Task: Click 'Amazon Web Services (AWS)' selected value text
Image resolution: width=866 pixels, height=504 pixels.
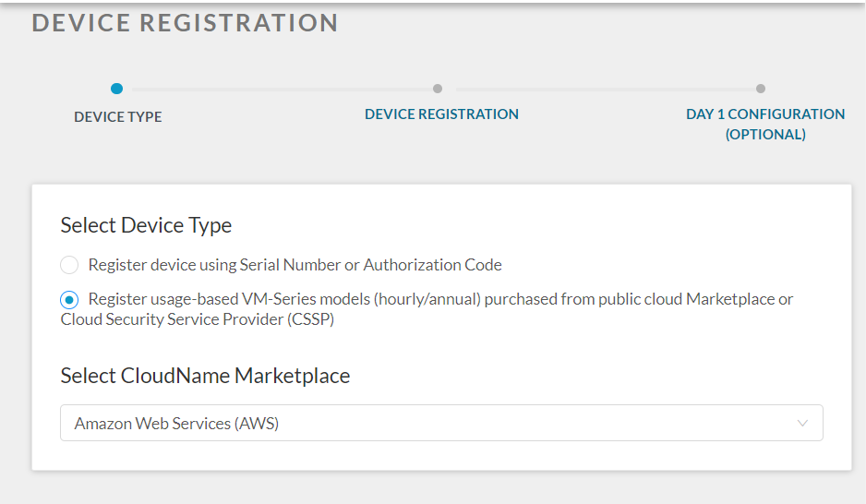Action: coord(176,424)
